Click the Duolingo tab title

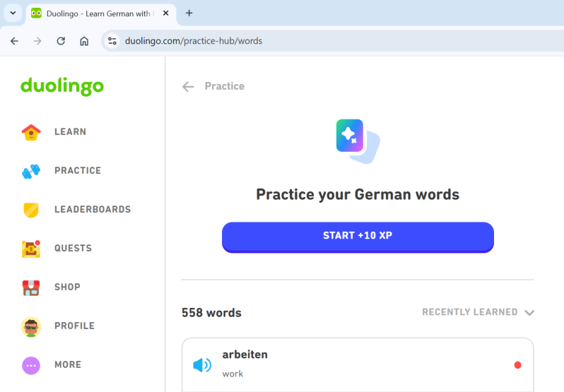(x=98, y=13)
